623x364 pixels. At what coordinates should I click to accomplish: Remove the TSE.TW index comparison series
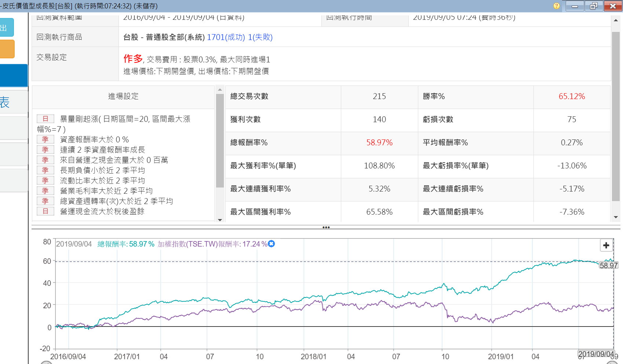[271, 244]
